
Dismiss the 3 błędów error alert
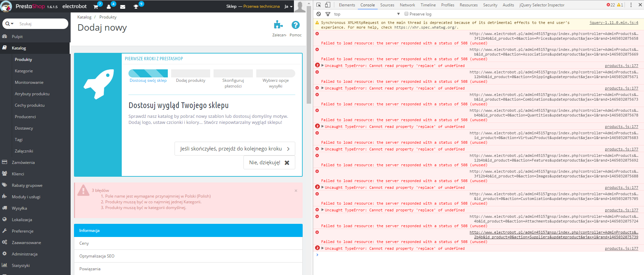[296, 191]
